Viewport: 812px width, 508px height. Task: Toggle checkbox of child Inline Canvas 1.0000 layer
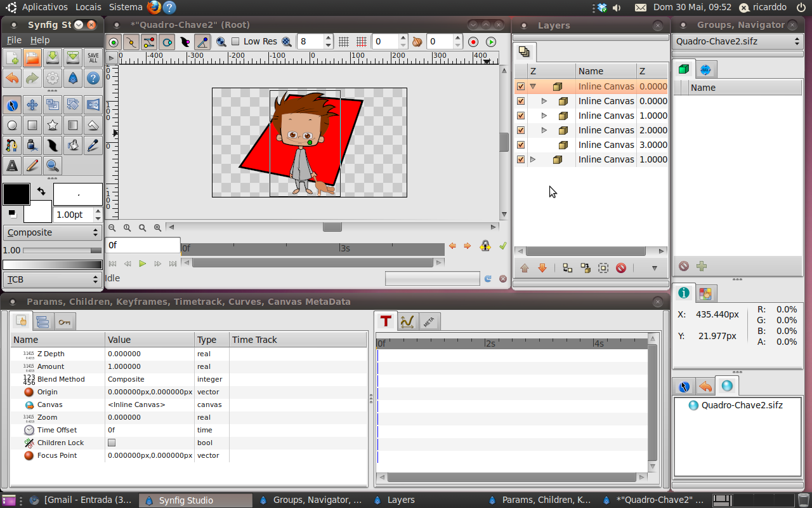[x=521, y=116]
